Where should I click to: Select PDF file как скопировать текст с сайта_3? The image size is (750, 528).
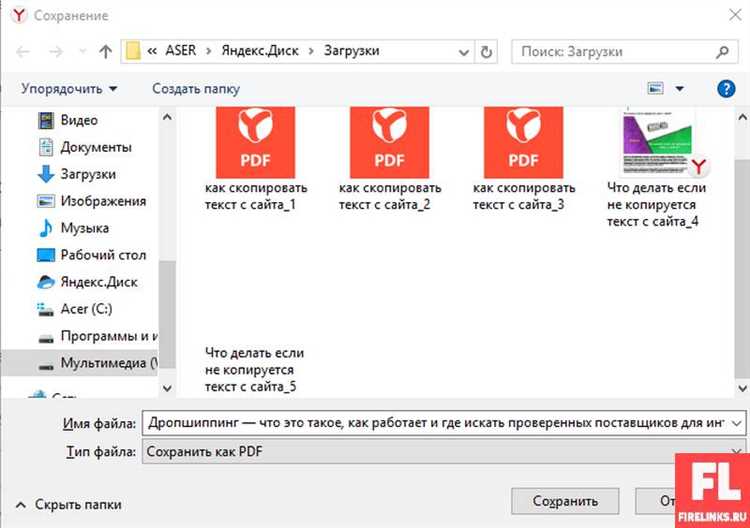[x=523, y=159]
